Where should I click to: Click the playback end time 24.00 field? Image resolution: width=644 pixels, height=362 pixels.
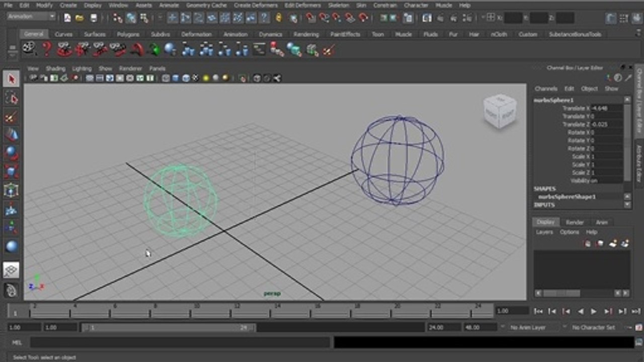point(443,327)
